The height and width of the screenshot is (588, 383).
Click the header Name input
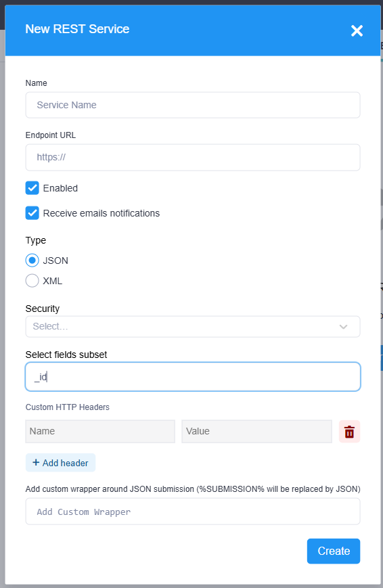[x=100, y=432]
